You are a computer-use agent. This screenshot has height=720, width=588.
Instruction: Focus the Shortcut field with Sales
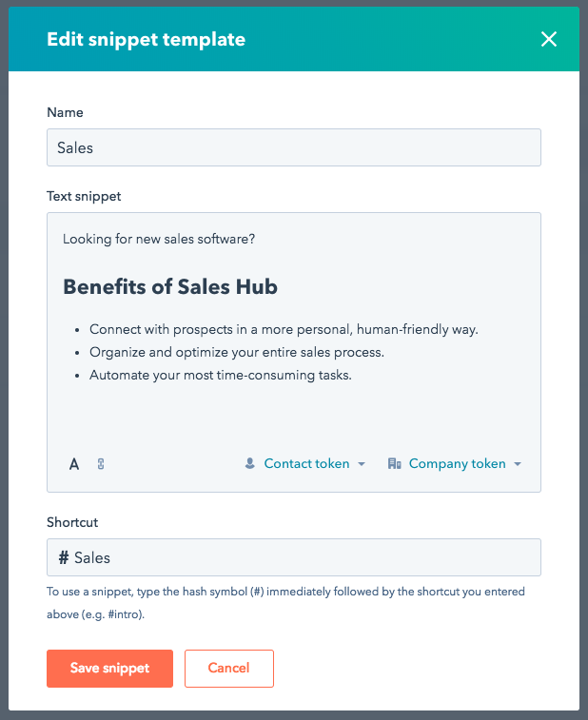coord(294,557)
